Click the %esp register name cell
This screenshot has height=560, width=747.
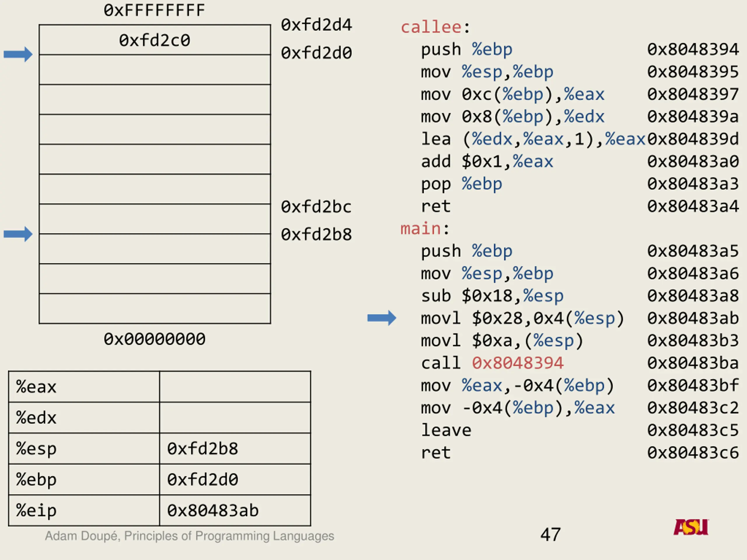click(x=84, y=449)
